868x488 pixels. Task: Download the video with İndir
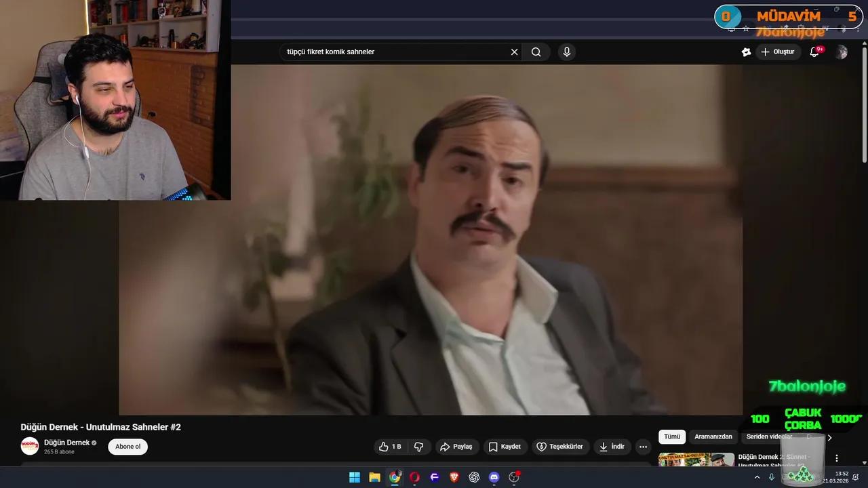pyautogui.click(x=610, y=447)
